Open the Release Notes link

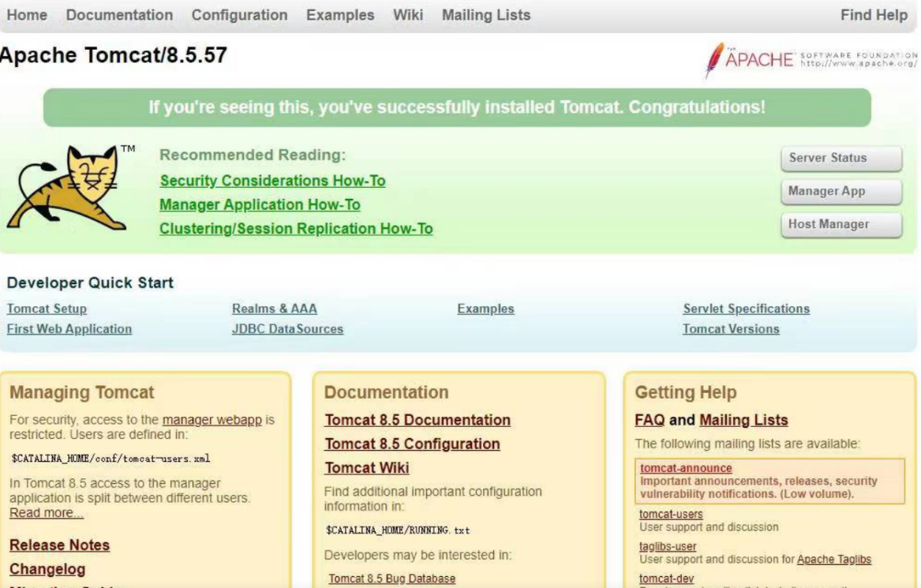pos(59,545)
